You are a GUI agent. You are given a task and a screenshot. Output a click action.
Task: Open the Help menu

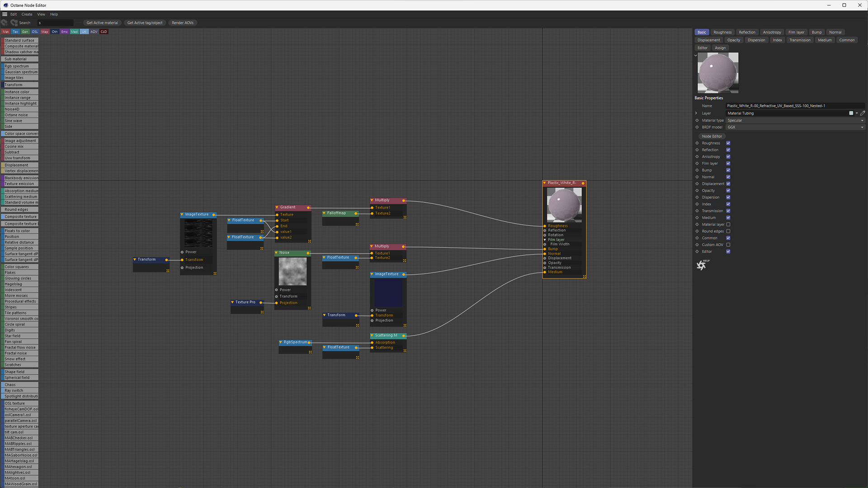pyautogui.click(x=54, y=14)
